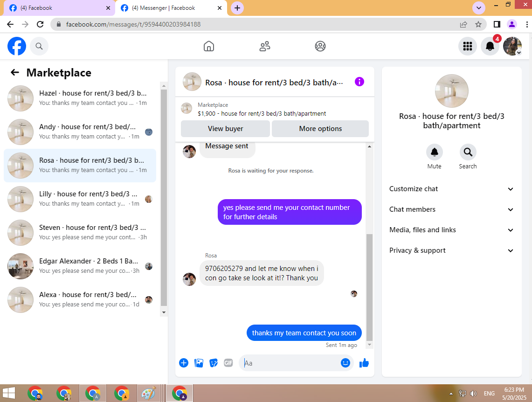The height and width of the screenshot is (402, 532).
Task: Click the 'thanks my team contact you soon' bubble
Action: coord(304,333)
